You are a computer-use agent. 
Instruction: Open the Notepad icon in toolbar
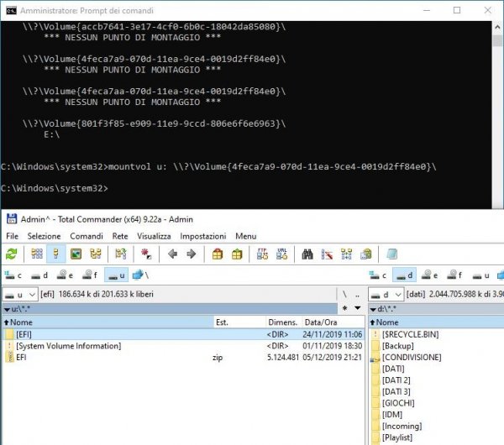391,254
